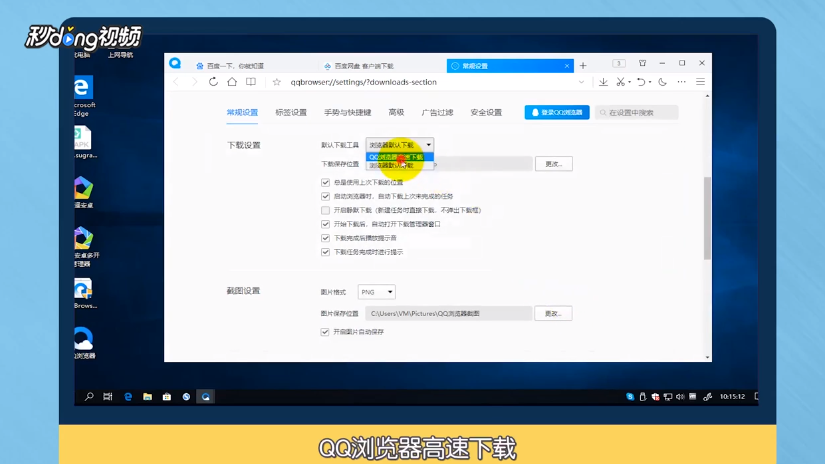The height and width of the screenshot is (464, 825).
Task: Enable 开启静默下载 checkbox
Action: [x=325, y=210]
